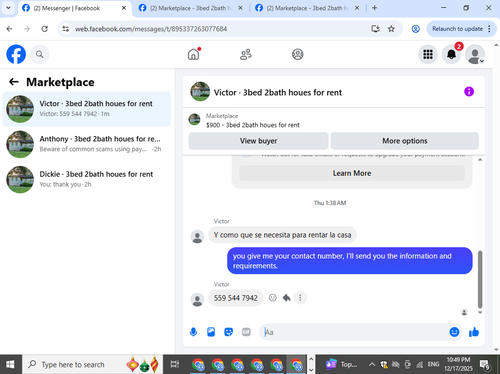Viewport: 500px width, 374px height.
Task: Click the View buyer button
Action: [x=258, y=141]
